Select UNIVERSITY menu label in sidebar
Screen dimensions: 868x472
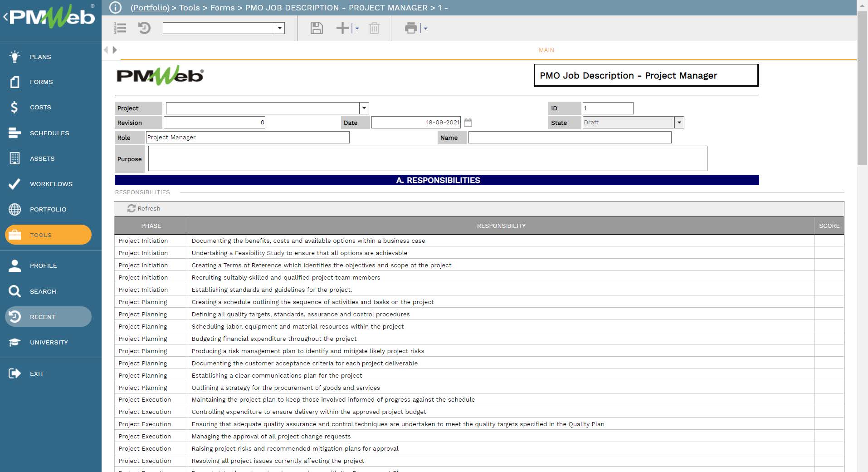click(x=49, y=342)
